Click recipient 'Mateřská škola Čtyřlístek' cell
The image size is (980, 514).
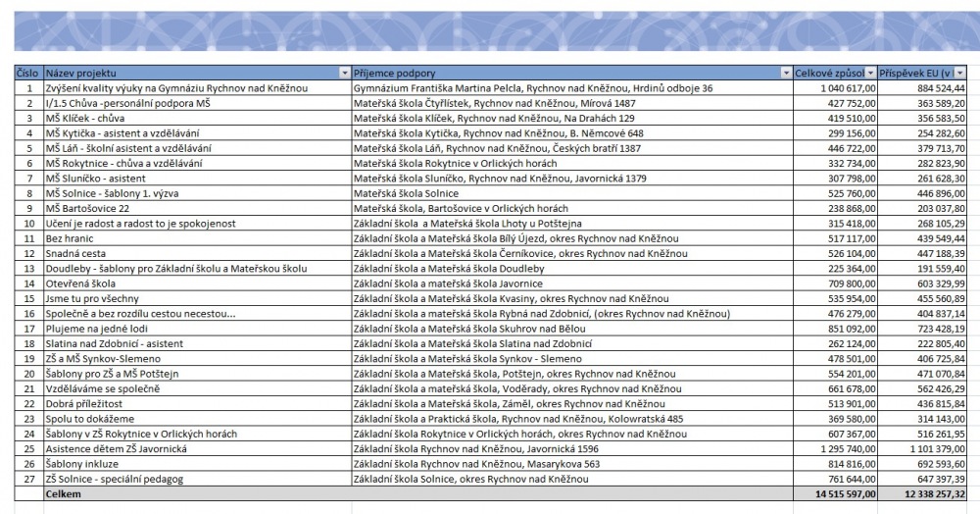pos(572,103)
